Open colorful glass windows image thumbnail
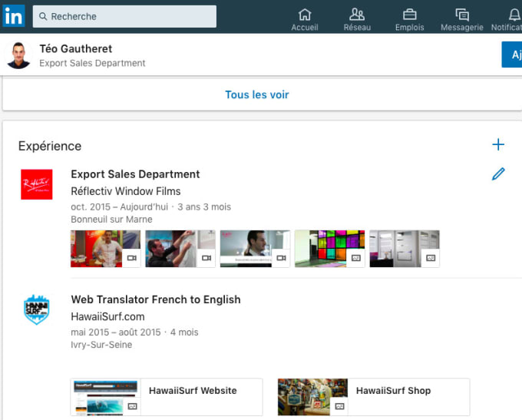522x420 pixels. [x=329, y=249]
